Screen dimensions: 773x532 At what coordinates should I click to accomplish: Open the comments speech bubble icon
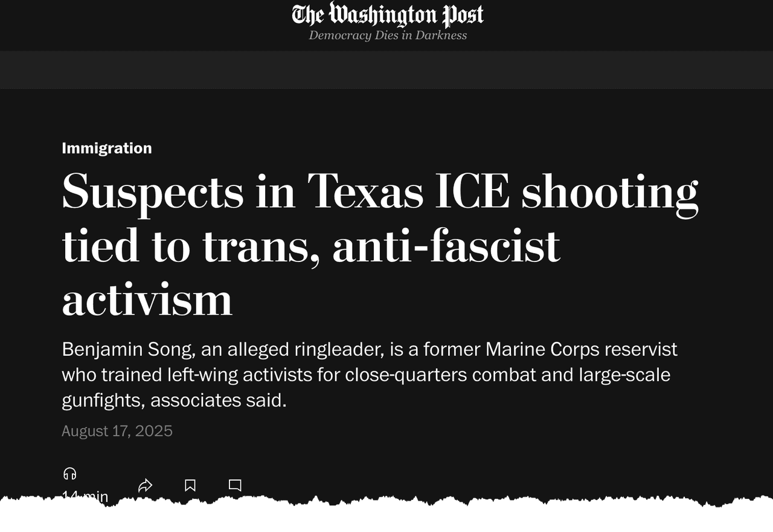[236, 485]
